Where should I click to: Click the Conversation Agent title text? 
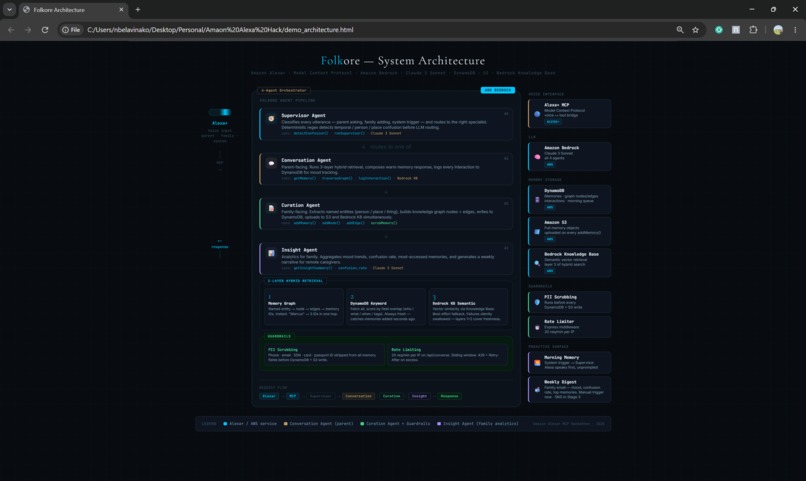(x=306, y=160)
